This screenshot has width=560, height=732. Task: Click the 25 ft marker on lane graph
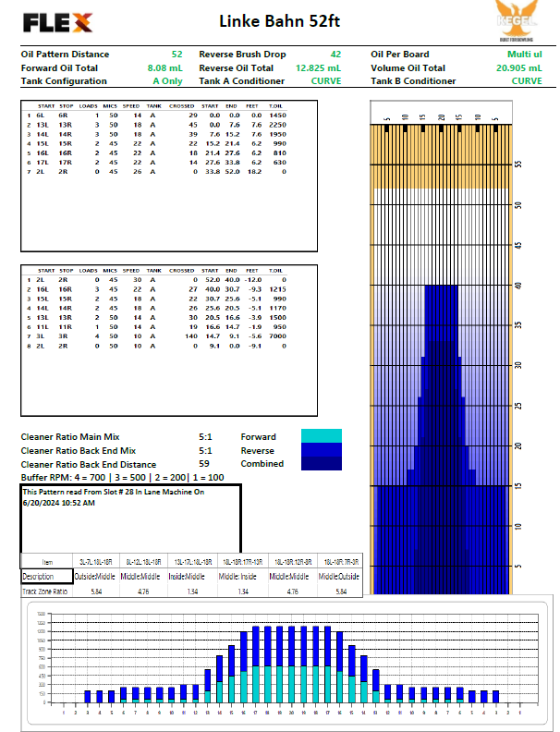coord(518,405)
